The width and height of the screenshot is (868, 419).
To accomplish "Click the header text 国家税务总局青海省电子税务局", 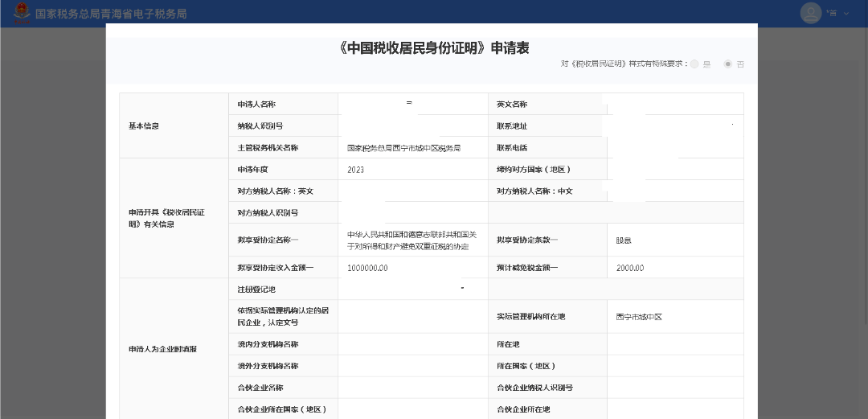I will point(111,14).
